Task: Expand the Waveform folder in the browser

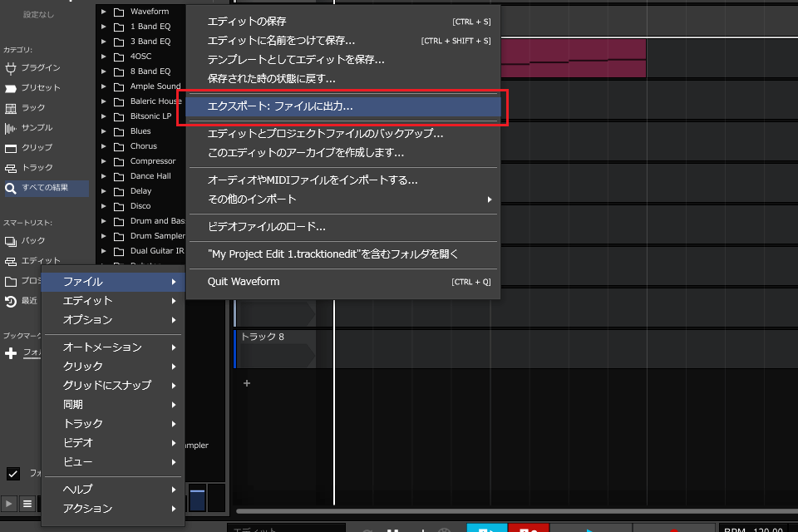Action: coord(104,12)
